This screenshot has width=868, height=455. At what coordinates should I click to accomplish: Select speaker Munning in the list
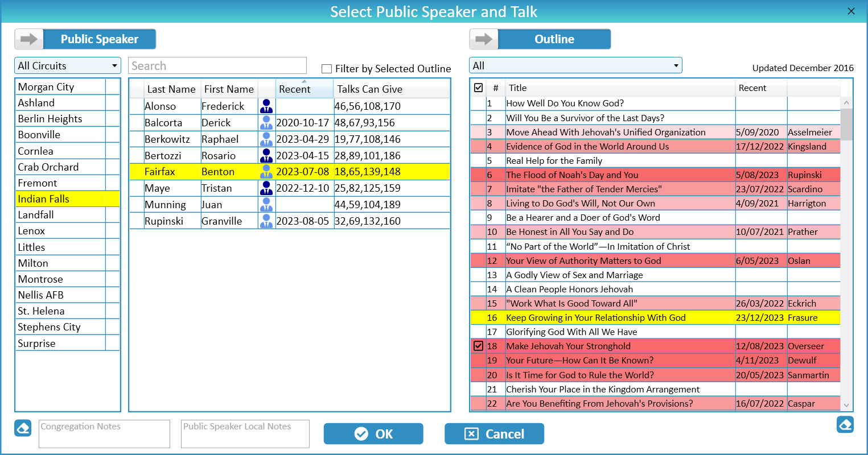(290, 205)
